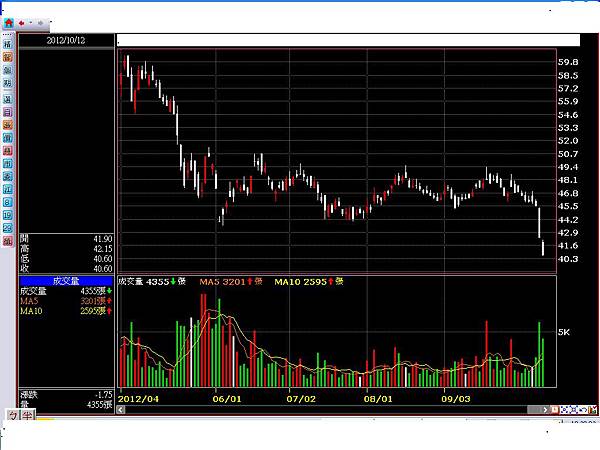Click the grey forward arrow
600x450 pixels.
(x=40, y=23)
